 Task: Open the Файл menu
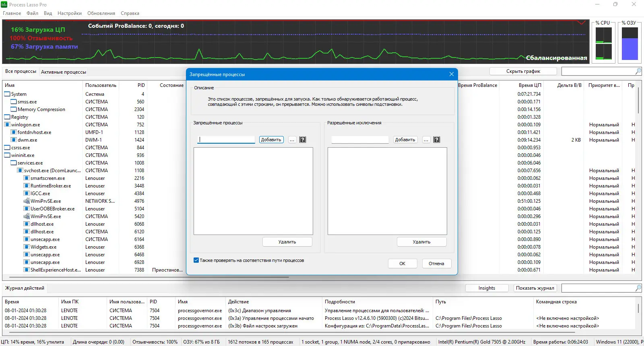[x=33, y=13]
